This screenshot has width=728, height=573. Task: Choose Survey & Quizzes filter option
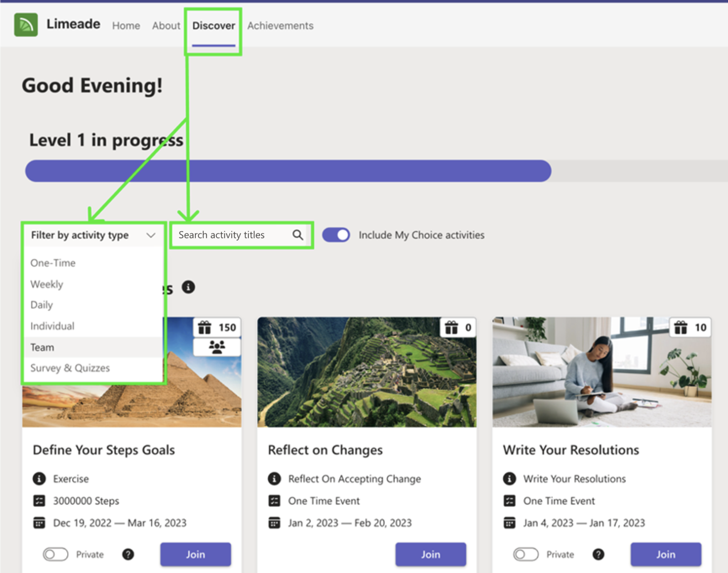coord(70,368)
